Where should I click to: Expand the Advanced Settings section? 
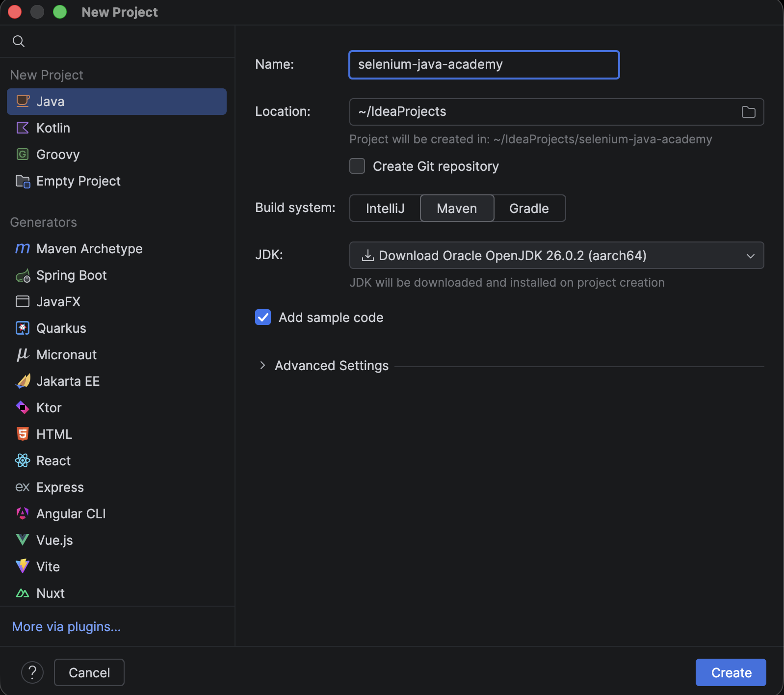tap(262, 365)
